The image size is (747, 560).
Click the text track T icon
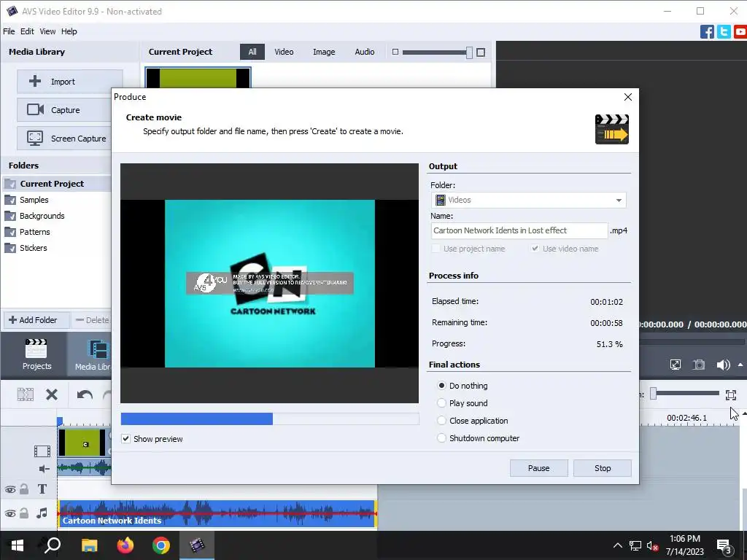click(x=42, y=489)
